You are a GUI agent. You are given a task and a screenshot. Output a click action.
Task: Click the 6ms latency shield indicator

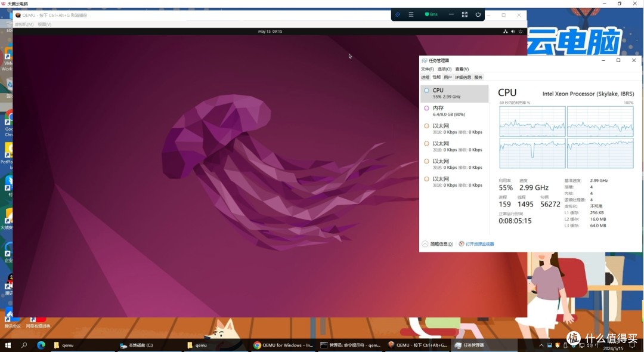[431, 14]
